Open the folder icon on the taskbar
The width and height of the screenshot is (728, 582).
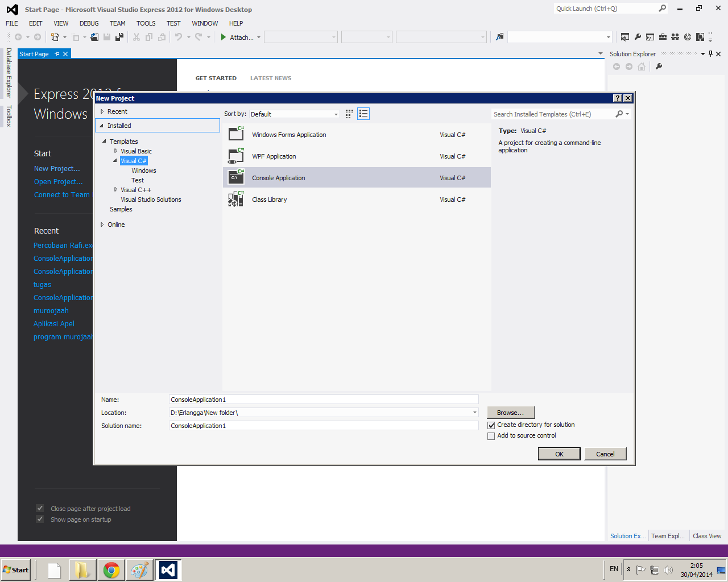pyautogui.click(x=83, y=570)
